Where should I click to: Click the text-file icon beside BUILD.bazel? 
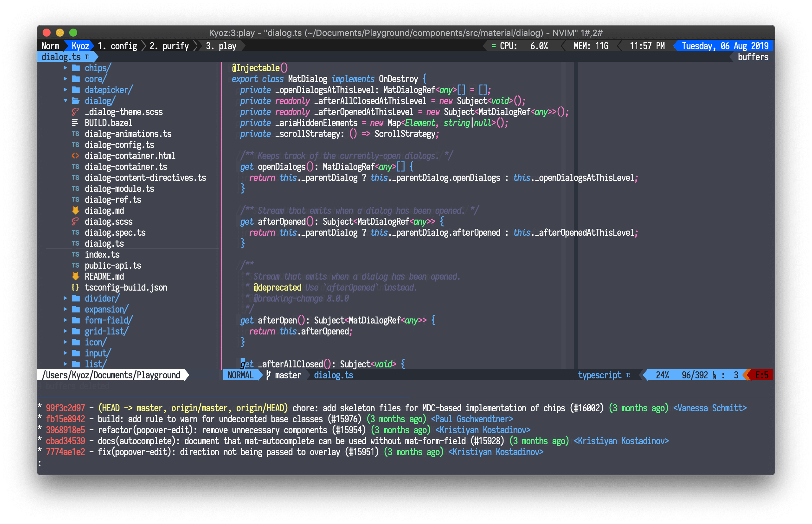pos(75,123)
